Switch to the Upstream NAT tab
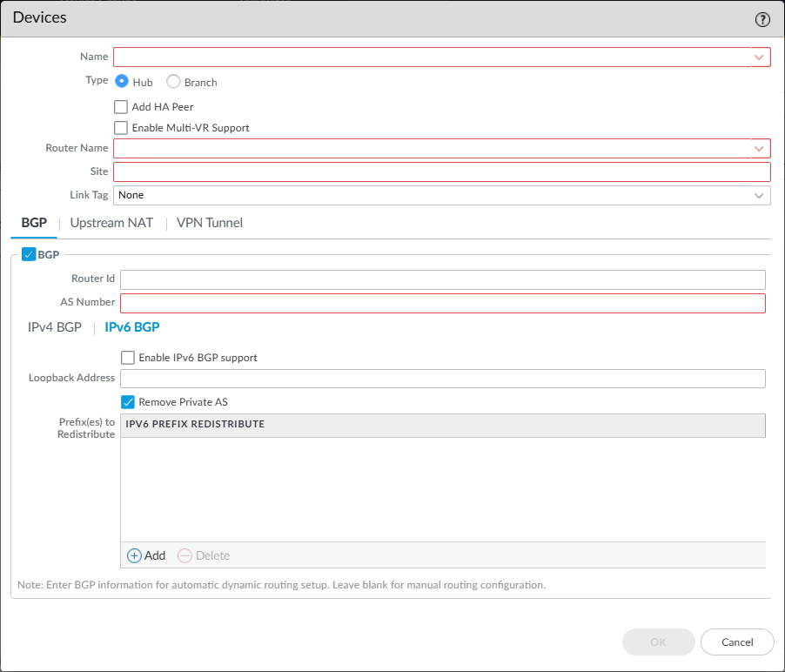The width and height of the screenshot is (785, 672). click(x=111, y=223)
